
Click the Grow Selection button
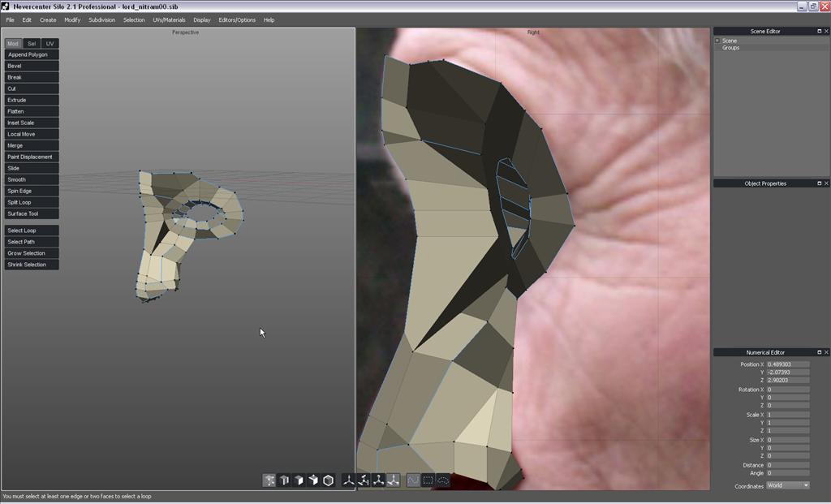32,253
